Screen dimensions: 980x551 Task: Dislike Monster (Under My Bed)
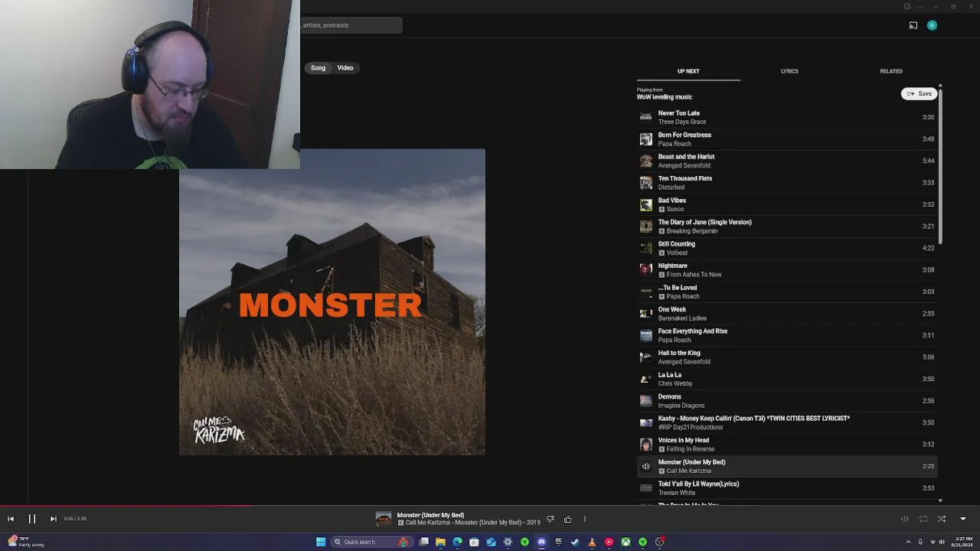tap(550, 520)
